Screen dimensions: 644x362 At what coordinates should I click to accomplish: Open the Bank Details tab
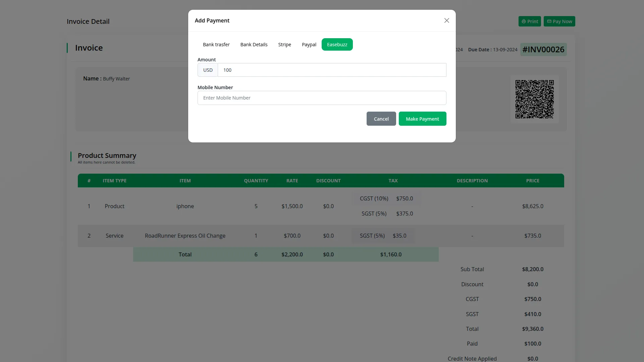(254, 45)
